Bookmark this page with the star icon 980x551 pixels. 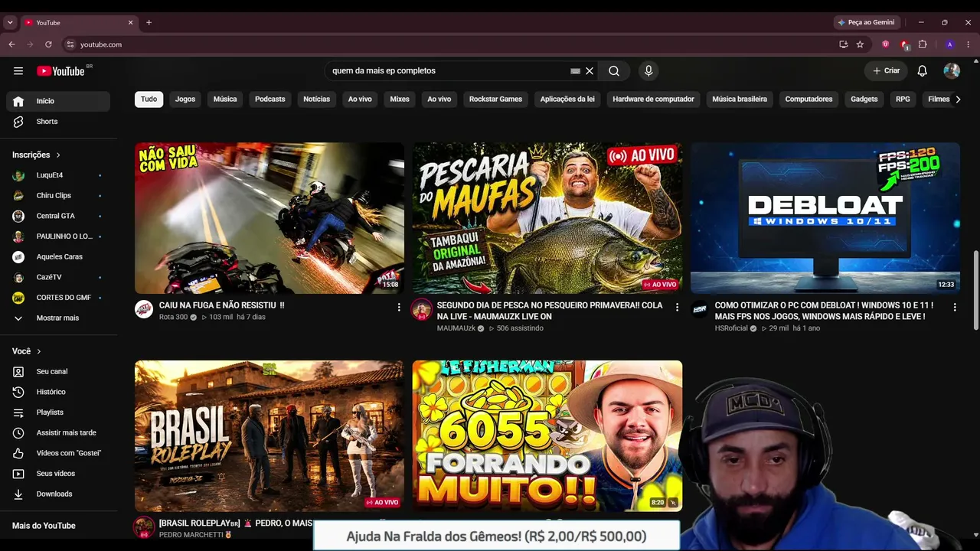[x=860, y=44]
